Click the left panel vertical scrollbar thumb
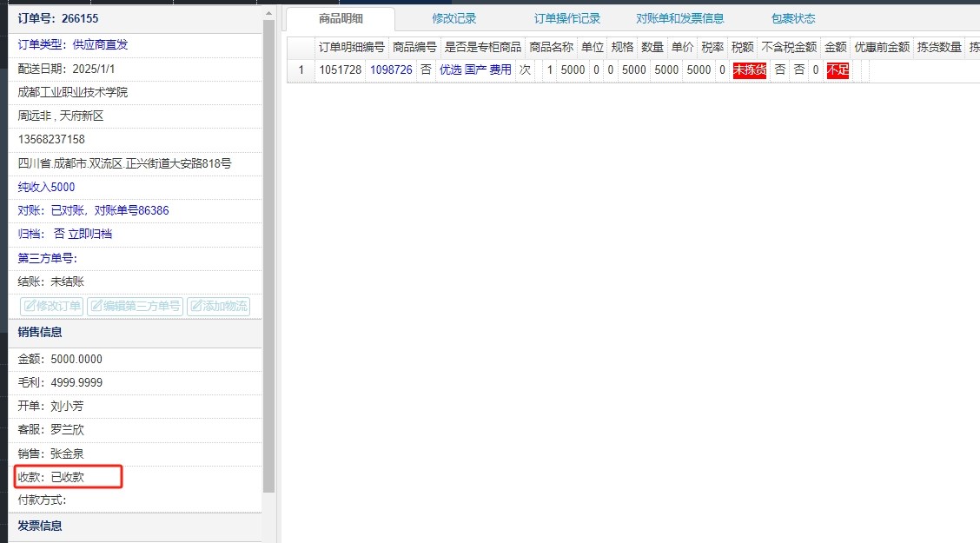This screenshot has width=980, height=543. 268,256
